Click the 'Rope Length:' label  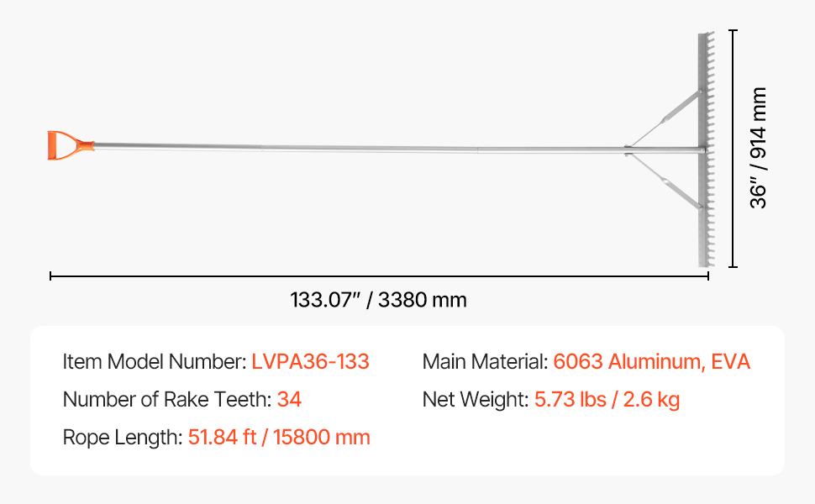point(122,438)
